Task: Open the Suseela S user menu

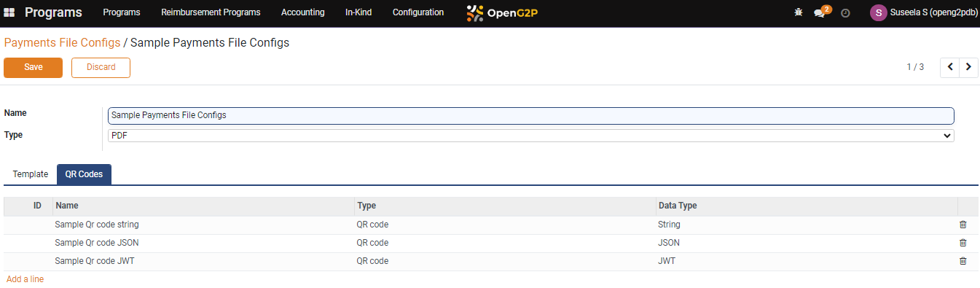Action: [924, 12]
